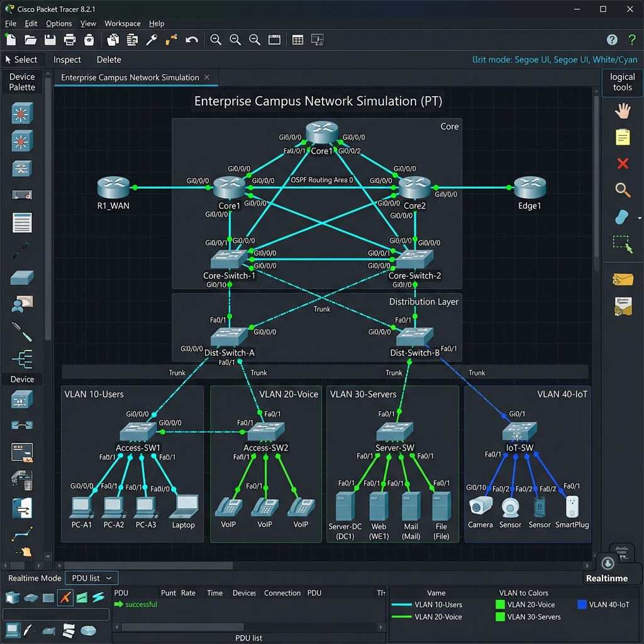
Task: Print the workspace with printer icon
Action: point(70,40)
